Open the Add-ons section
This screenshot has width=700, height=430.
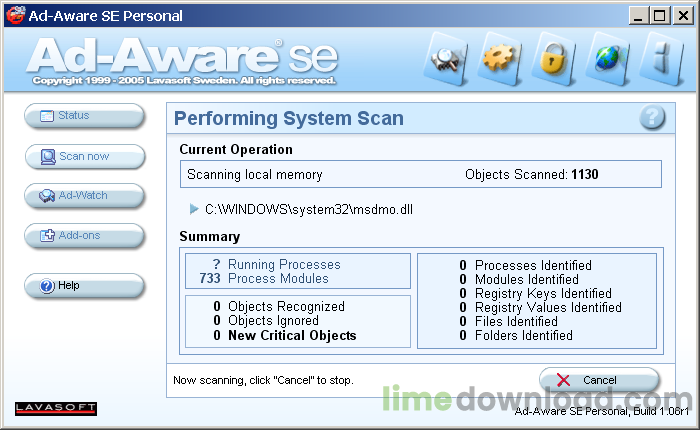pos(84,236)
